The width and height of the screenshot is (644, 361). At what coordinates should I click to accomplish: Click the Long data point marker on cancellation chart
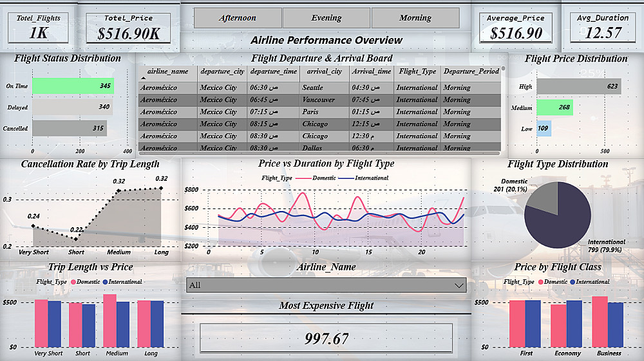pos(161,189)
